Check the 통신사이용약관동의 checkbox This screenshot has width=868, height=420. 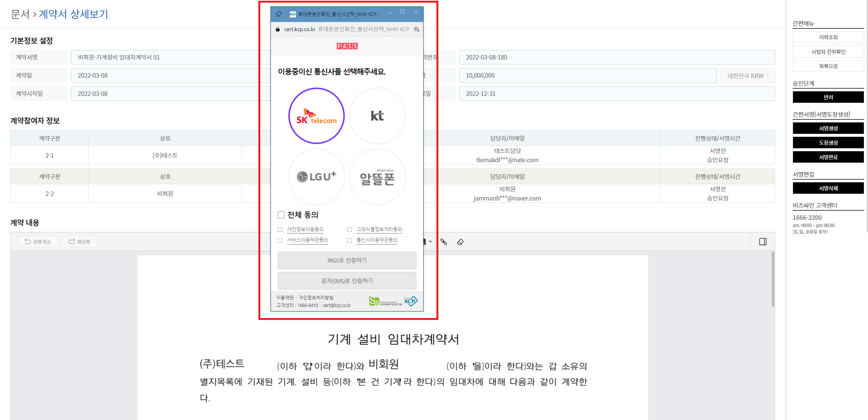click(x=349, y=240)
